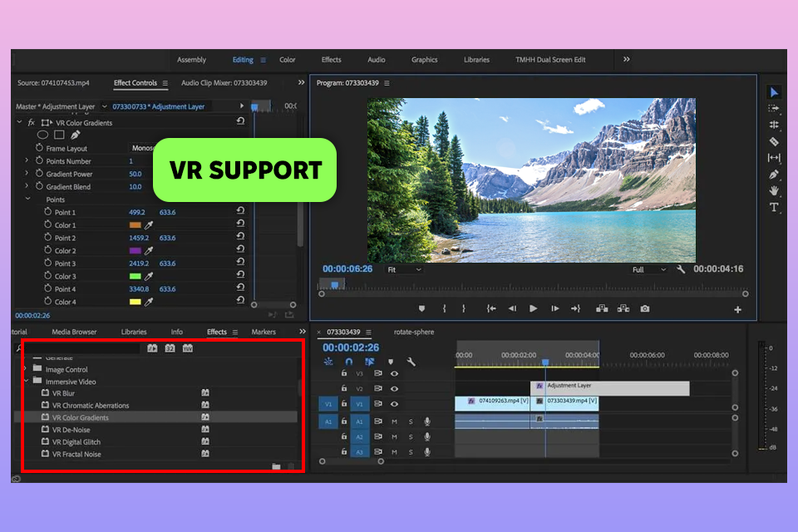Toggle Linked Selection in timeline
Viewport: 798px width, 532px height.
[x=369, y=362]
